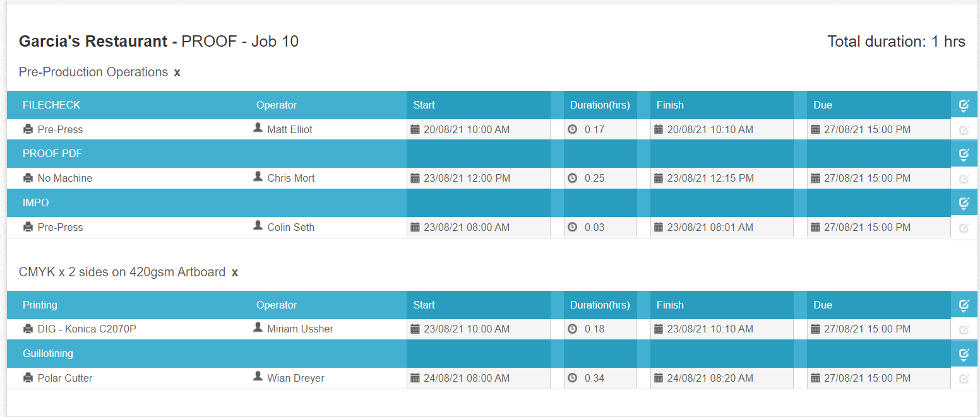Edit due date field in Wian Dreyer row
Image resolution: width=980 pixels, height=417 pixels.
click(879, 378)
